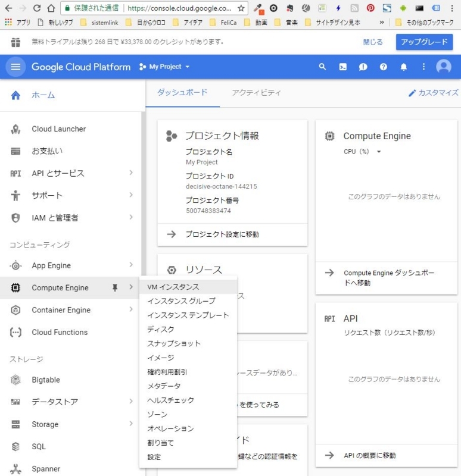Viewport: 461px width, 476px height.
Task: Click the Storage icon
Action: point(15,424)
